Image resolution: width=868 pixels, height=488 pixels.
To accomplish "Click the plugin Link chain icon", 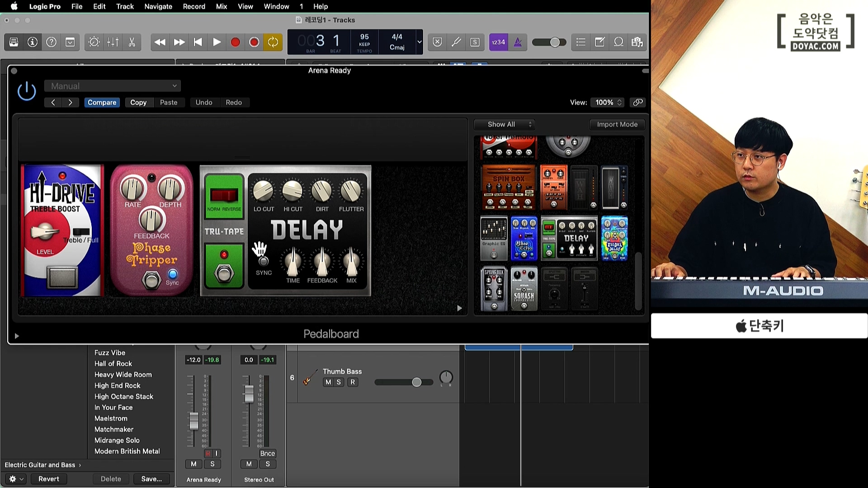I will click(x=637, y=103).
